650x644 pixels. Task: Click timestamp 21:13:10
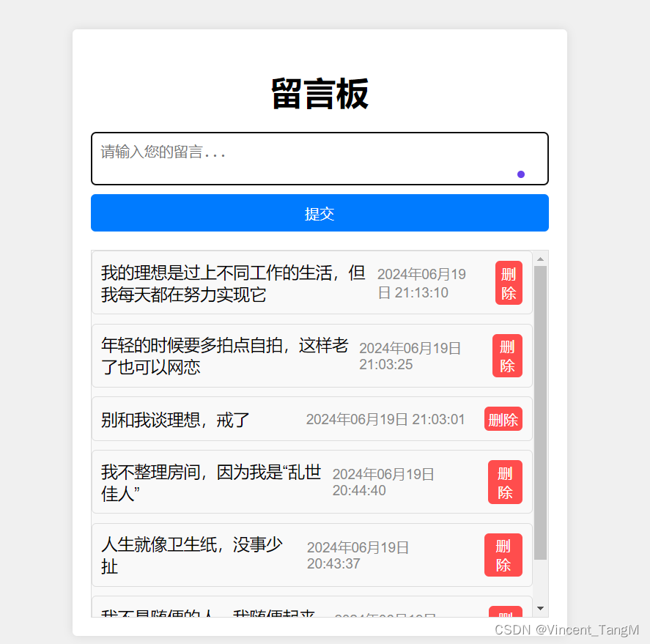(421, 292)
